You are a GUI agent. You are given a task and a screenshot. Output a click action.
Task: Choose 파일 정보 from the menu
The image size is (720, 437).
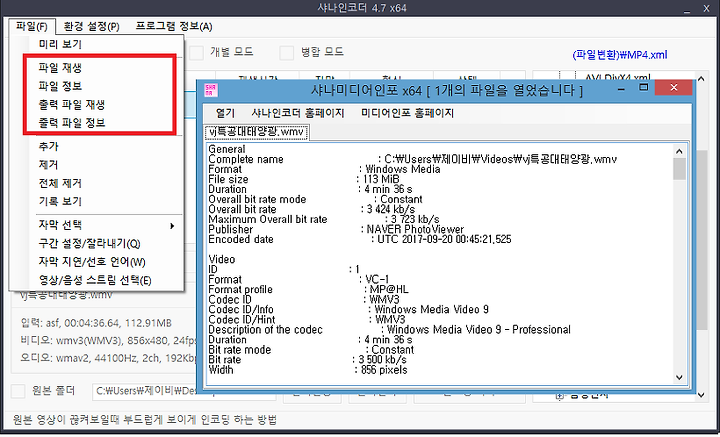(60, 86)
